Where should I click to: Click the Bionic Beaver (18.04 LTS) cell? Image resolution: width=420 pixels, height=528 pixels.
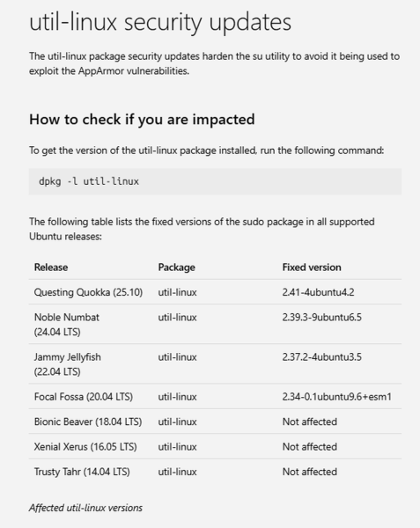tap(88, 422)
